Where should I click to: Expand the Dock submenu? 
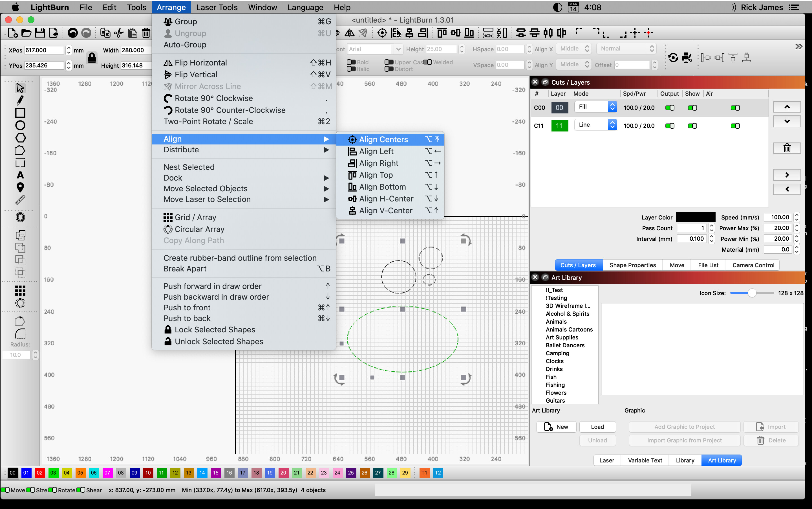[244, 178]
